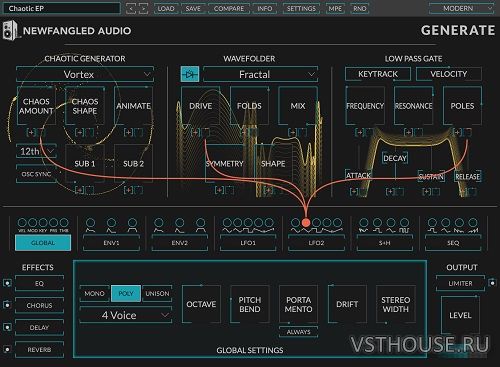500x367 pixels.
Task: Toggle the Limiter enable switch
Action: point(492,283)
